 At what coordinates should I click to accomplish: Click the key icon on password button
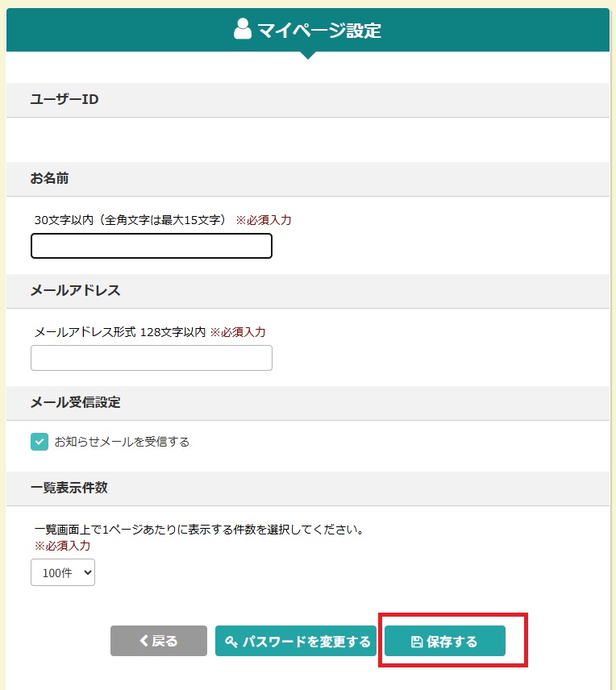(231, 642)
